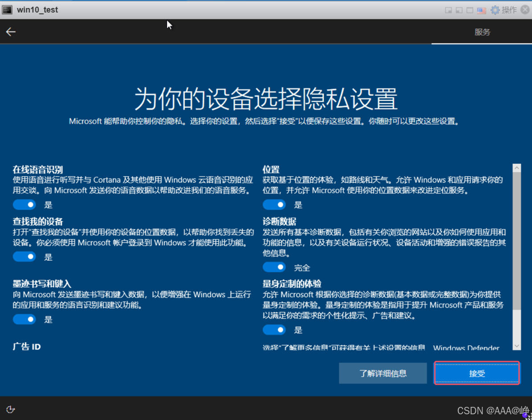This screenshot has width=532, height=420.
Task: Toggle the 查找我的设备 switch
Action: [x=25, y=257]
